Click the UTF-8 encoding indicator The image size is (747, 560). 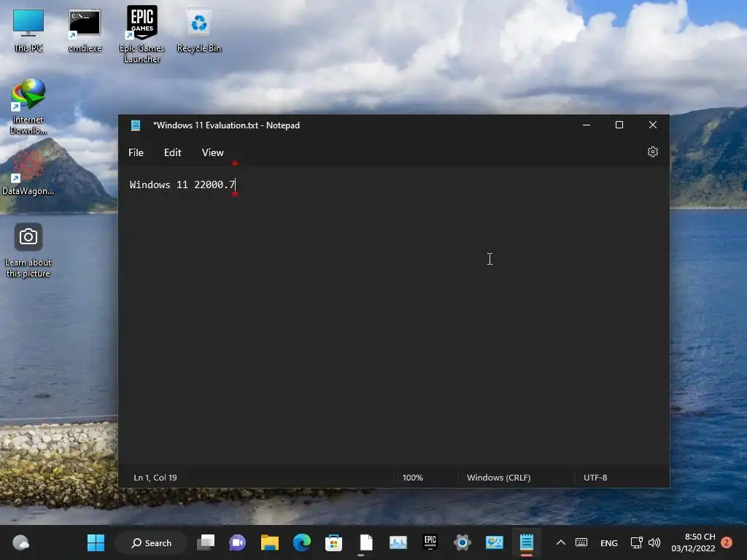(x=595, y=478)
